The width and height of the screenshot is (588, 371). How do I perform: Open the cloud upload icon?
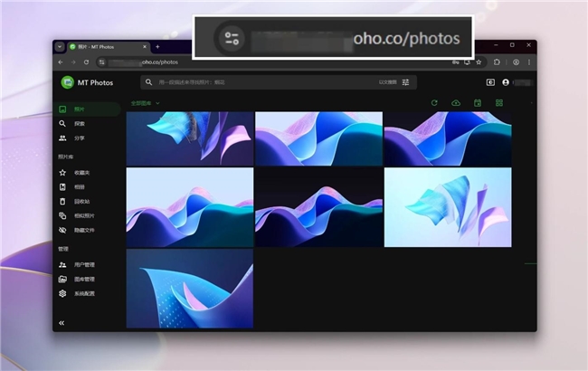tap(456, 103)
